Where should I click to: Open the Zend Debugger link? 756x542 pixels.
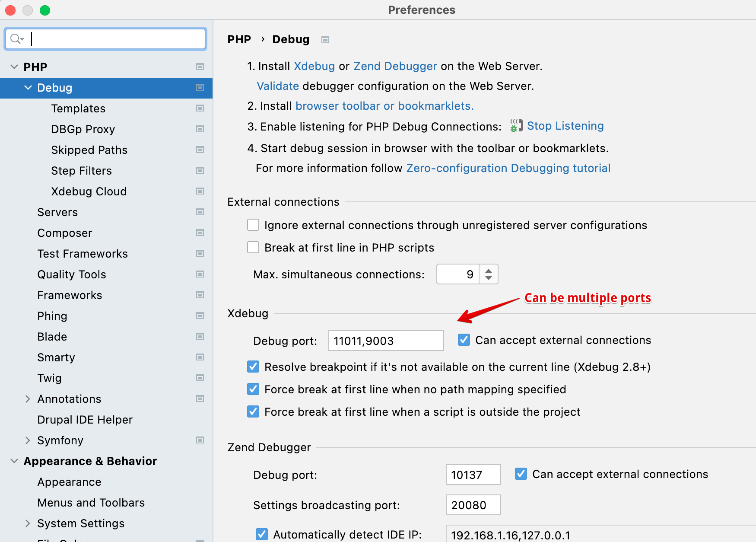point(395,66)
